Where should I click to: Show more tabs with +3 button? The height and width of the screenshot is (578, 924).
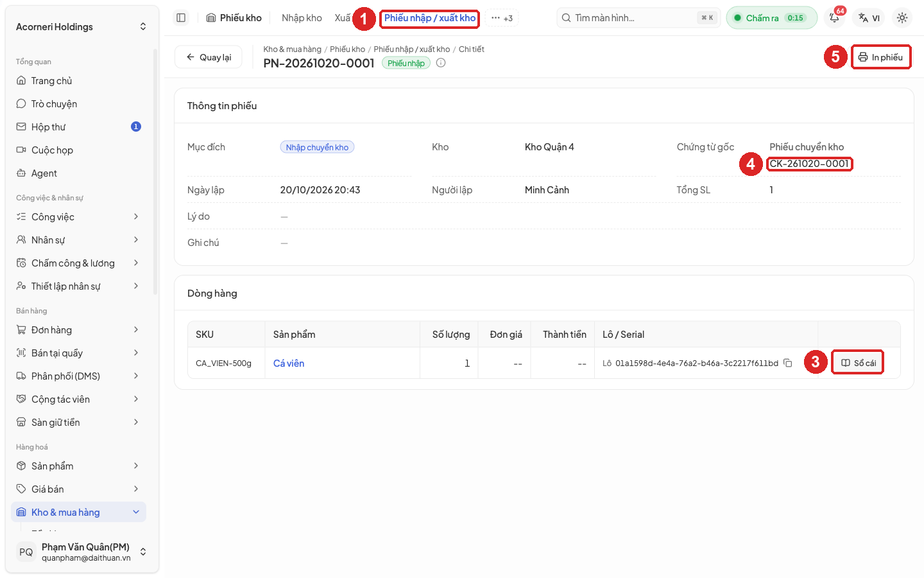[502, 18]
